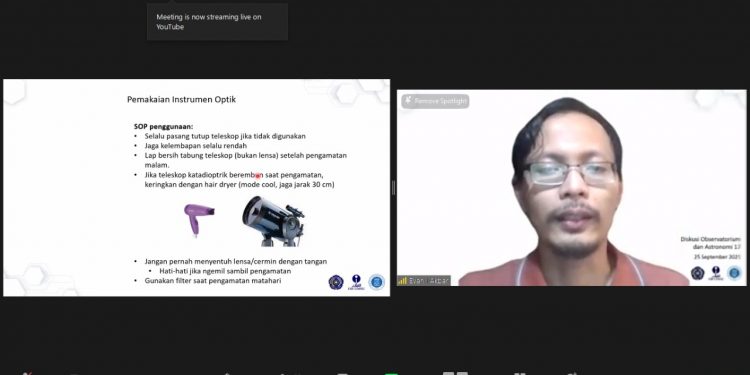Click the bullet Gunakan filter saat pengamatan matahari

pos(213,281)
